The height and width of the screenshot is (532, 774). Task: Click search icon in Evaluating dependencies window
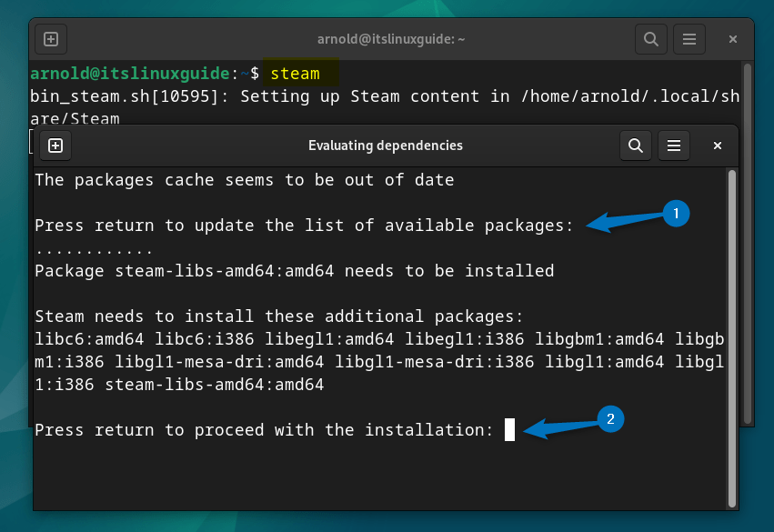[x=635, y=146]
